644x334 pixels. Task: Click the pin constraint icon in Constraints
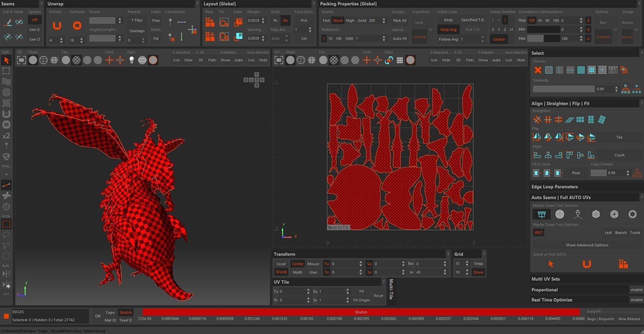(170, 22)
